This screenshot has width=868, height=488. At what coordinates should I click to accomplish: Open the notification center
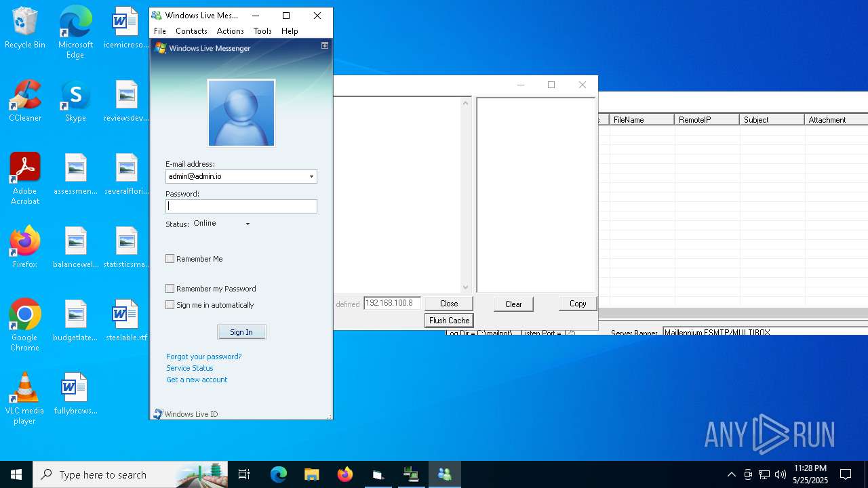pos(846,474)
